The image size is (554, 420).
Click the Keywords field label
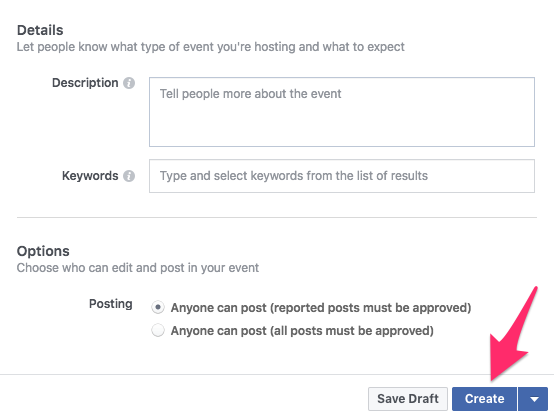click(x=90, y=176)
